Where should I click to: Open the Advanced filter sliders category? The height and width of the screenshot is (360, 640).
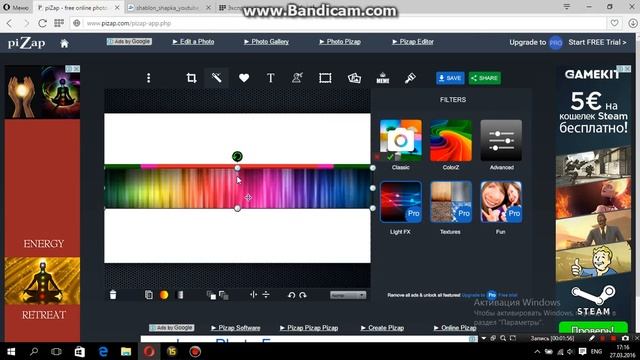click(501, 140)
